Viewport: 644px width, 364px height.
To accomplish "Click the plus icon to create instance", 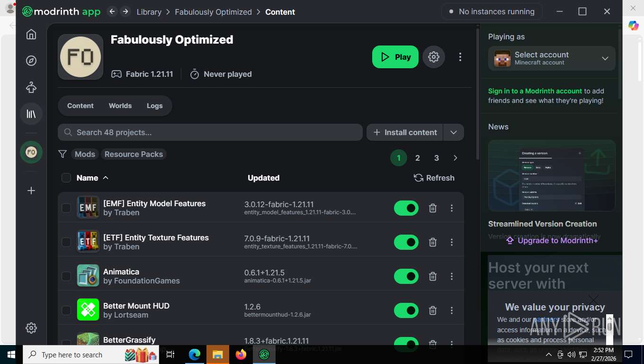I will pos(31,191).
